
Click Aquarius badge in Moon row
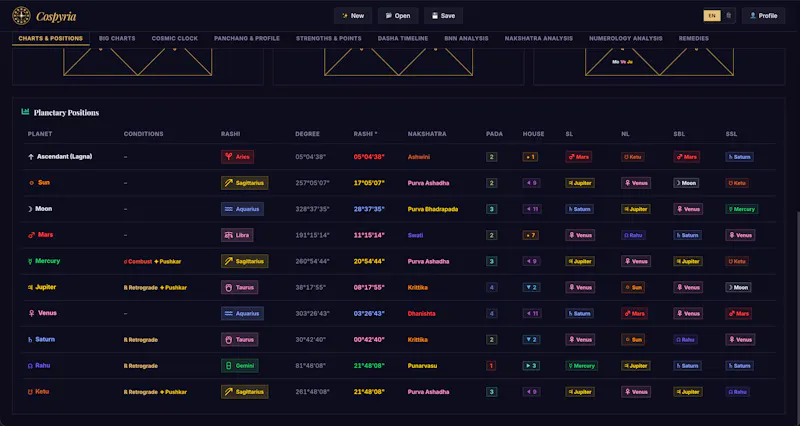pyautogui.click(x=242, y=209)
